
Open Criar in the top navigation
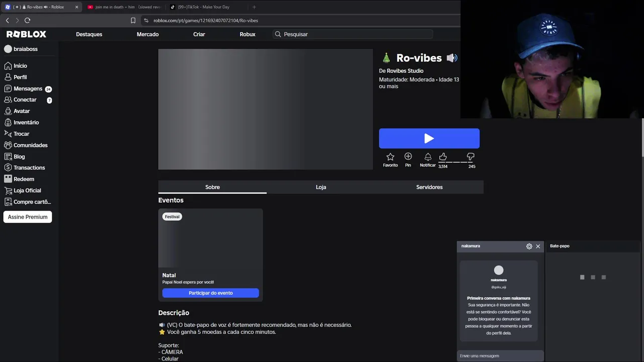pyautogui.click(x=199, y=34)
